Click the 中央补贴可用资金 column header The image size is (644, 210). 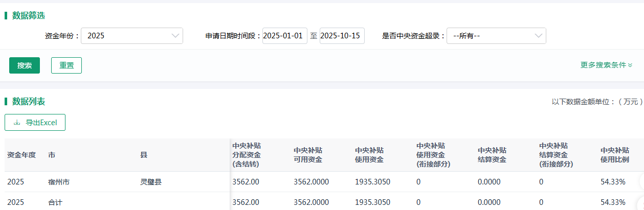pyautogui.click(x=308, y=155)
